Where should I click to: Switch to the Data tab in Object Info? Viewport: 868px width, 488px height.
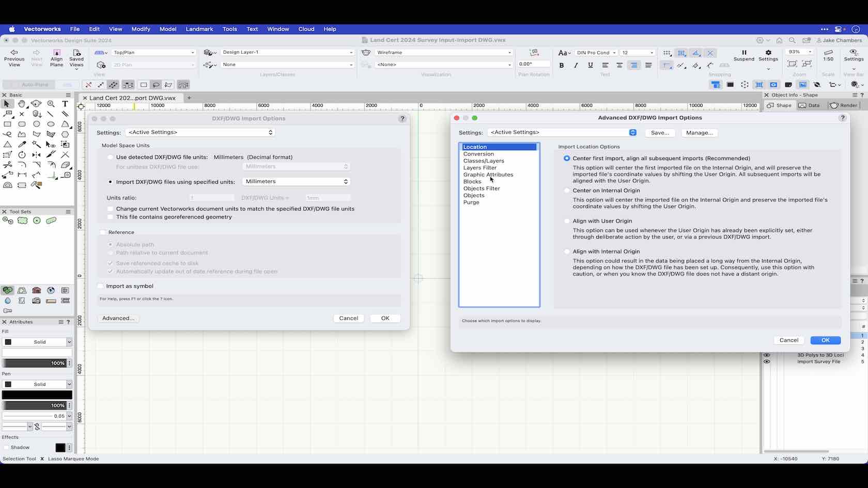click(810, 105)
